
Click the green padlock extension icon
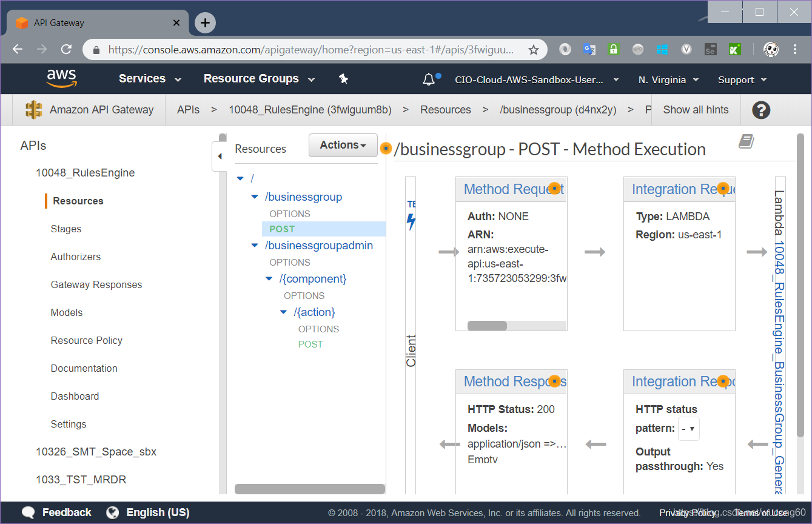613,50
